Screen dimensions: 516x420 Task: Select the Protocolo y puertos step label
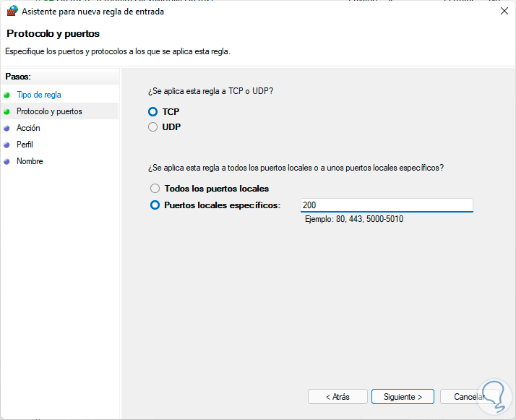click(x=49, y=111)
